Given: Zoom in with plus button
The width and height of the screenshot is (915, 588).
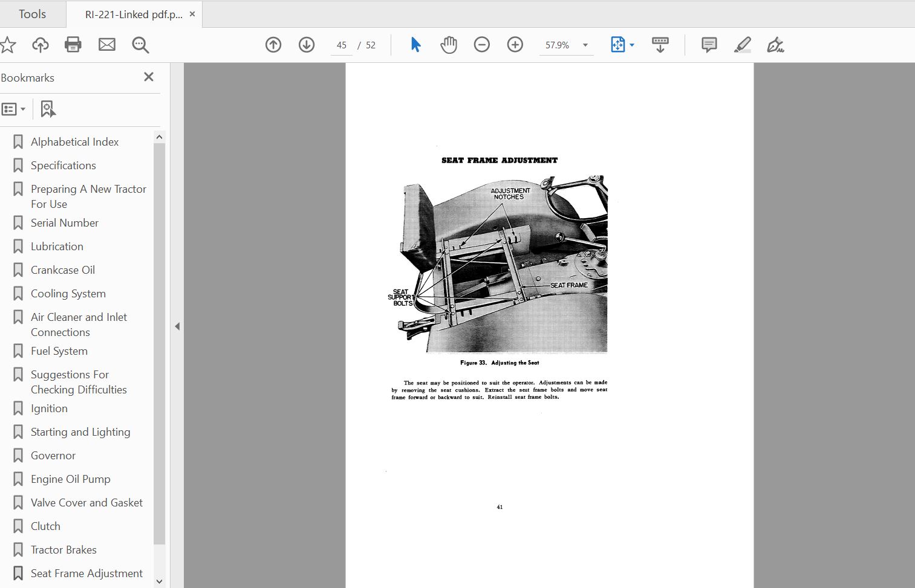Looking at the screenshot, I should pos(515,45).
